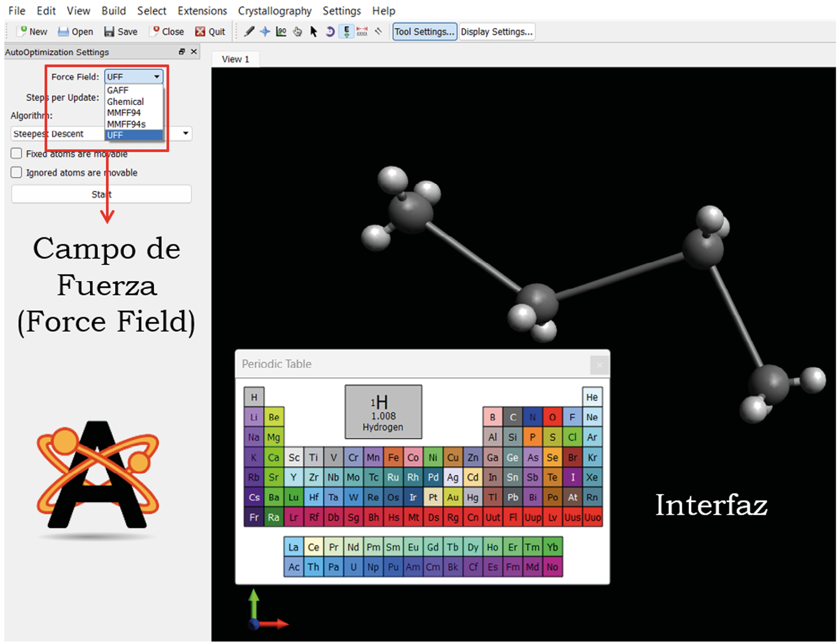Collapse the Force Field dropdown
The height and width of the screenshot is (644, 838).
pyautogui.click(x=156, y=77)
